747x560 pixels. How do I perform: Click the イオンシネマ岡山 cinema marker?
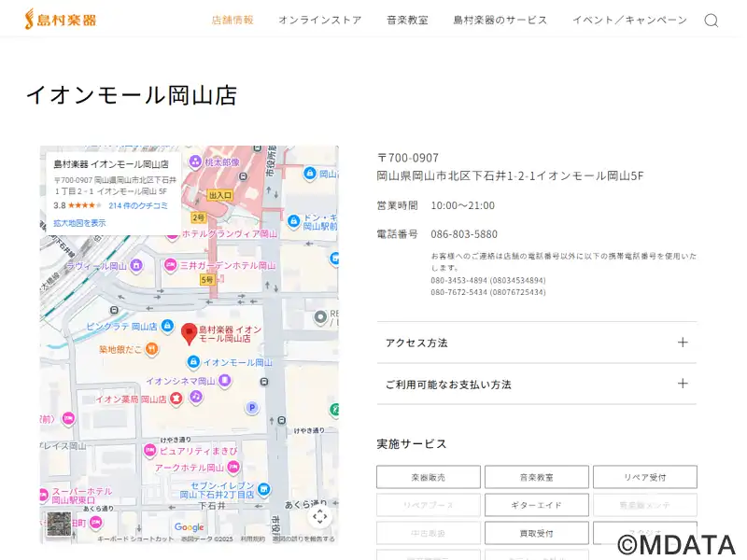coord(224,381)
